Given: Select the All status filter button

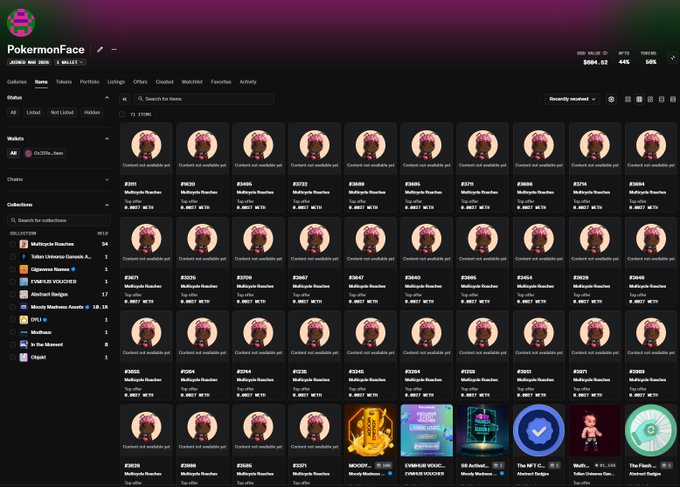Looking at the screenshot, I should coord(13,112).
